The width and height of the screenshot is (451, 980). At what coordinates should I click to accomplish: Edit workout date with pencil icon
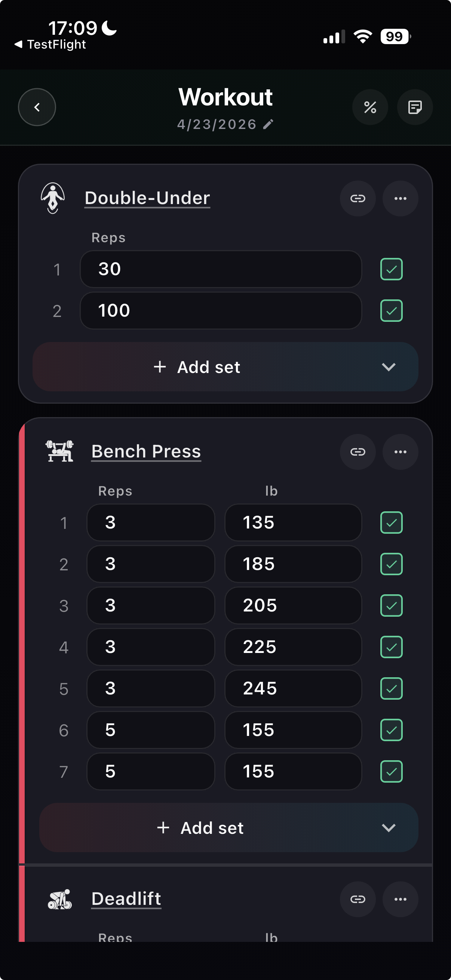268,124
